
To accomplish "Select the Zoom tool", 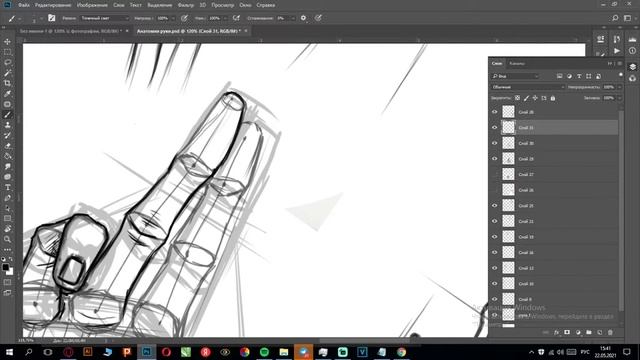I will (x=7, y=239).
